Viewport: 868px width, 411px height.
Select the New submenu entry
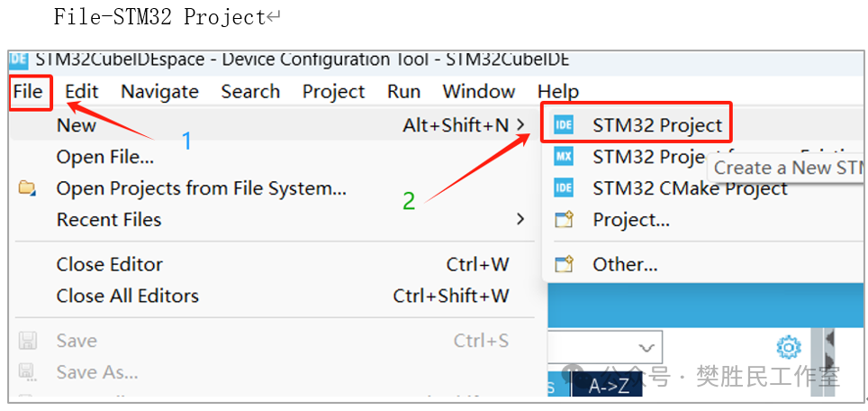click(272, 125)
